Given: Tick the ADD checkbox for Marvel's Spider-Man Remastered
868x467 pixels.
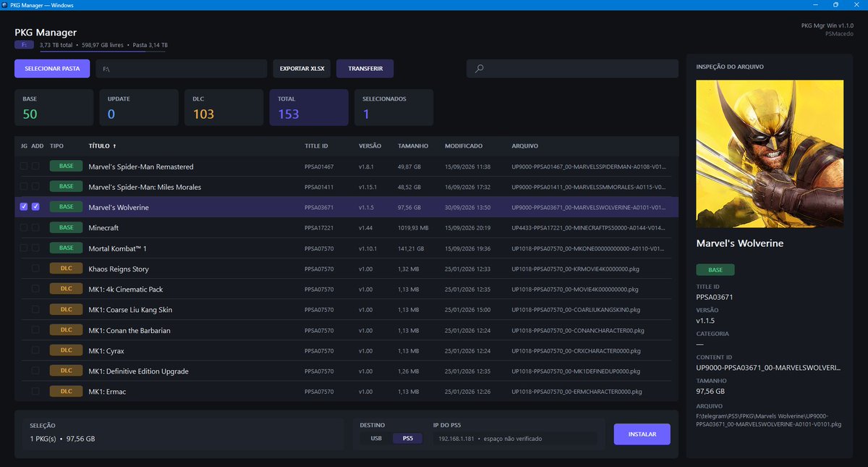Looking at the screenshot, I should pyautogui.click(x=35, y=167).
